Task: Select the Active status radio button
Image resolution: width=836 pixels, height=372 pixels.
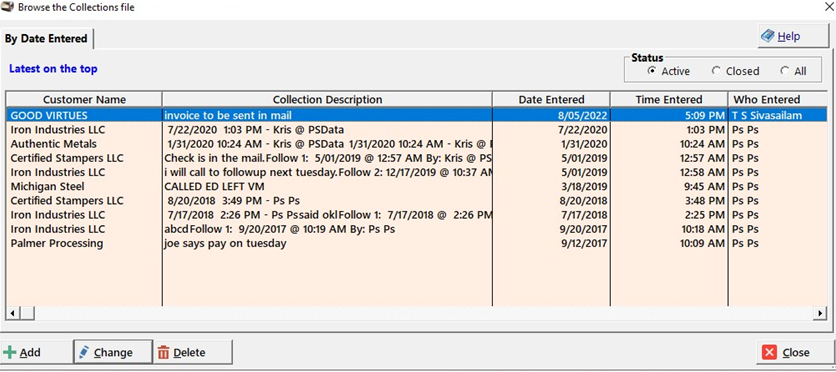Action: click(652, 71)
